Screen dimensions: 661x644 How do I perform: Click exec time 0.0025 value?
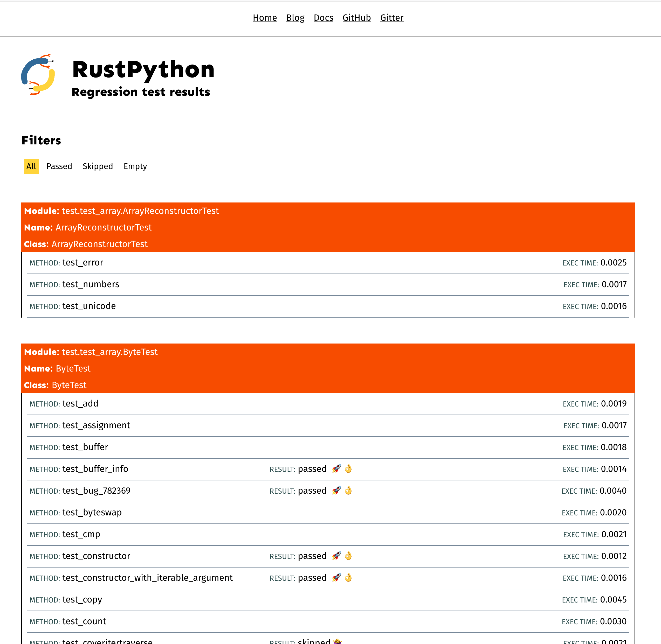coord(614,263)
